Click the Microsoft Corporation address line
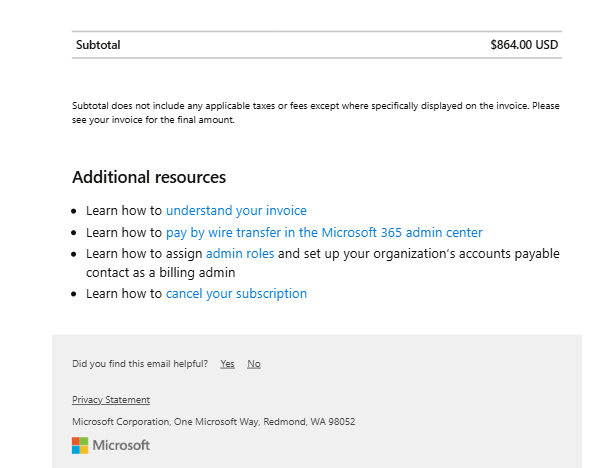The height and width of the screenshot is (468, 607). click(x=213, y=422)
